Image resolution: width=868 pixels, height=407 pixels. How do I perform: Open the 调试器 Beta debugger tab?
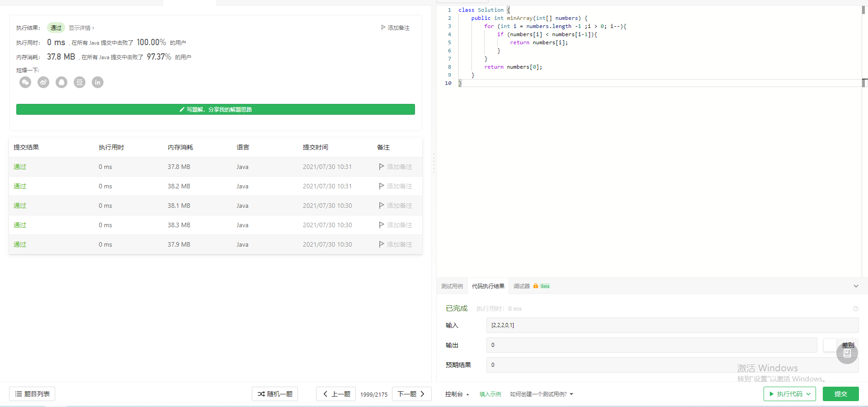(532, 286)
